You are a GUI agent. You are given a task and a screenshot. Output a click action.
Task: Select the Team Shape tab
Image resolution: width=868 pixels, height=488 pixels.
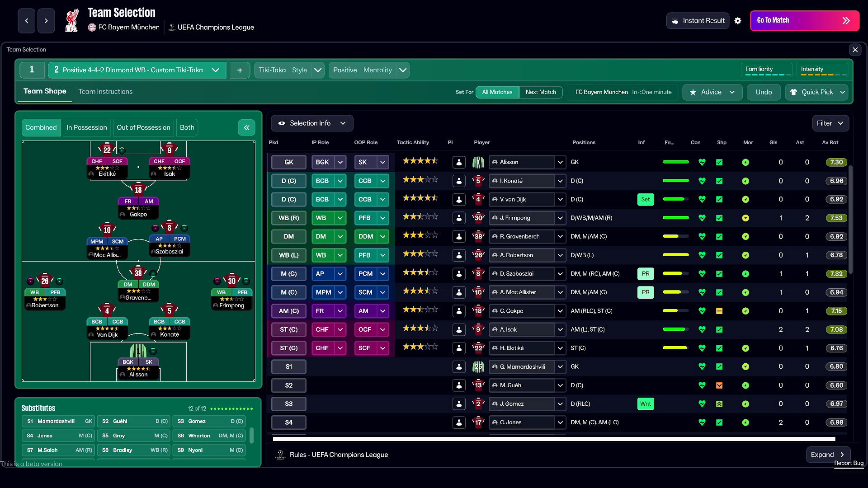pyautogui.click(x=45, y=91)
